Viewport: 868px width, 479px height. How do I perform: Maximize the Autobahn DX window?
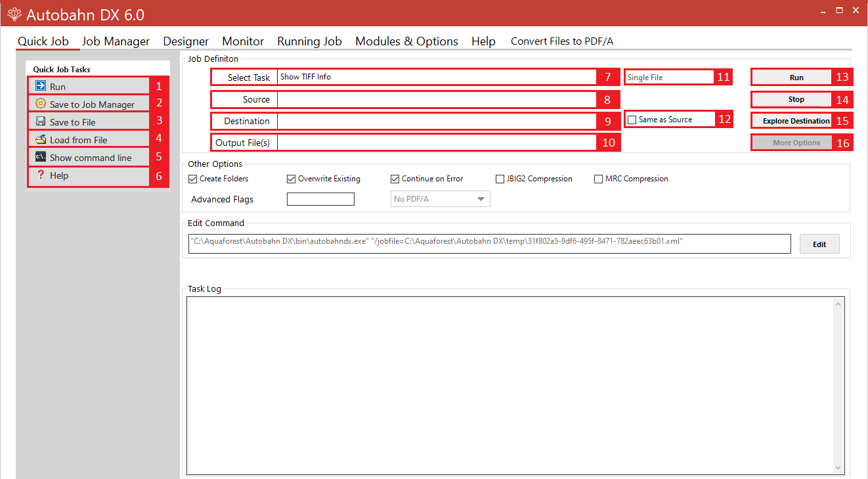pos(839,11)
